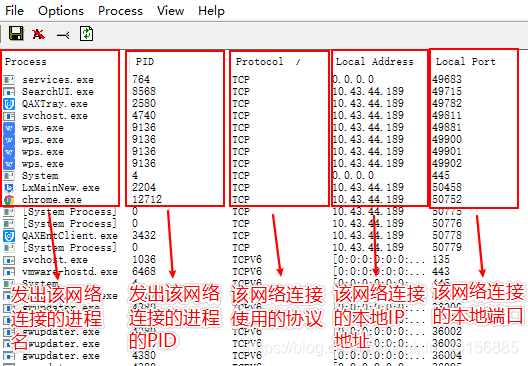Select the chrome.exe process row icon

pos(9,200)
